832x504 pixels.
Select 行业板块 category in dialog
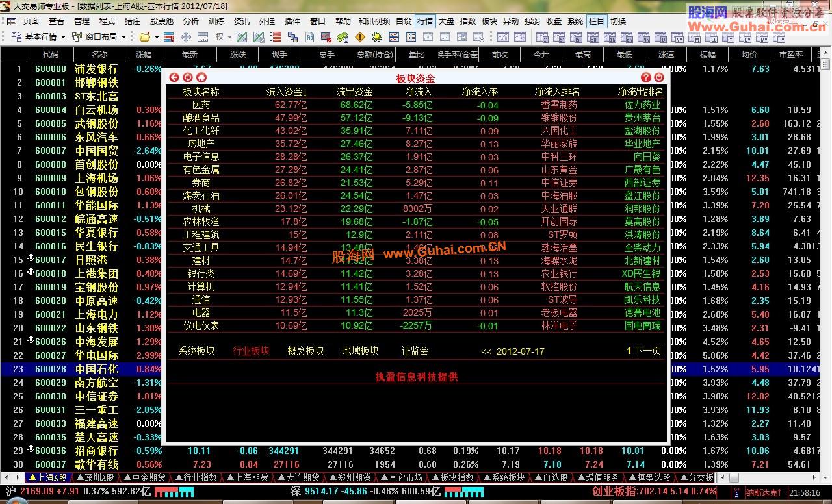251,351
